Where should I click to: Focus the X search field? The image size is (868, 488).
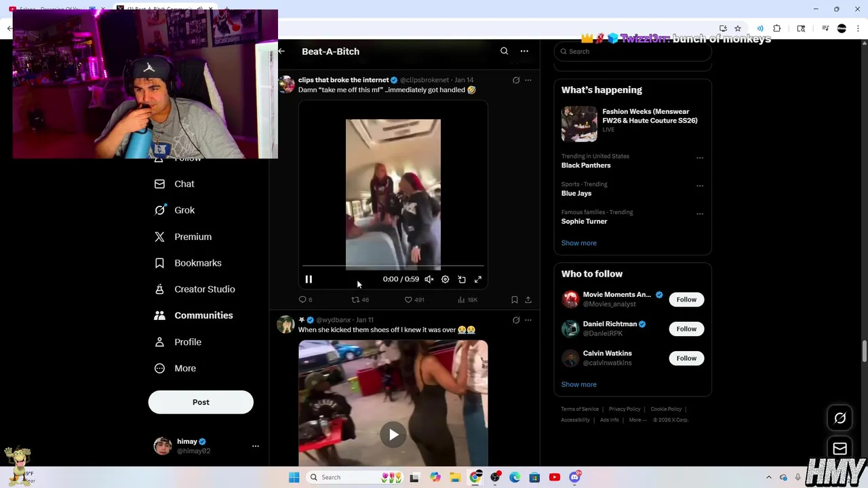pyautogui.click(x=633, y=52)
